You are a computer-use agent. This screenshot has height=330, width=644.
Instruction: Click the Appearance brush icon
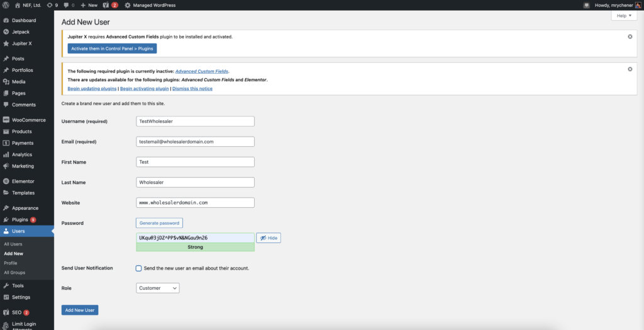(x=6, y=208)
